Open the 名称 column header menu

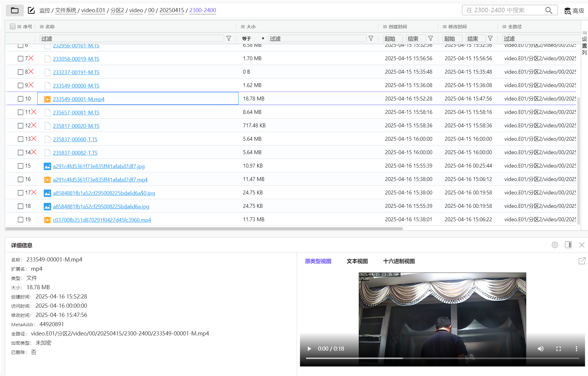tap(42, 27)
